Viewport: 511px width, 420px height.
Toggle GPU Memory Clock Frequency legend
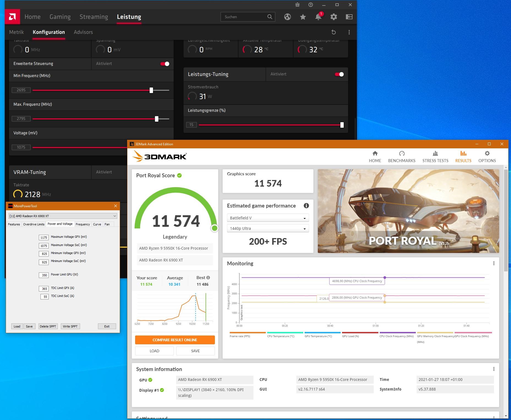(435, 337)
